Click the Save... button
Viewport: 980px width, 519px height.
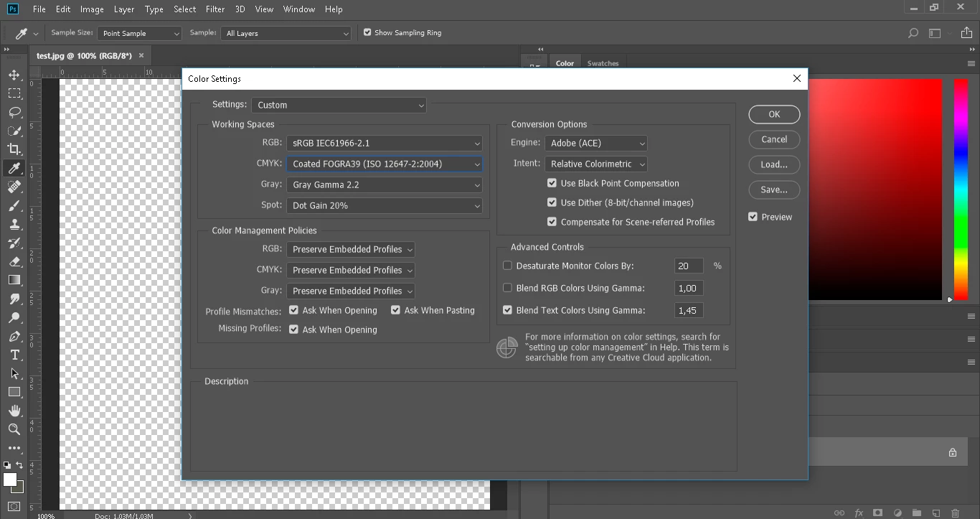(774, 190)
